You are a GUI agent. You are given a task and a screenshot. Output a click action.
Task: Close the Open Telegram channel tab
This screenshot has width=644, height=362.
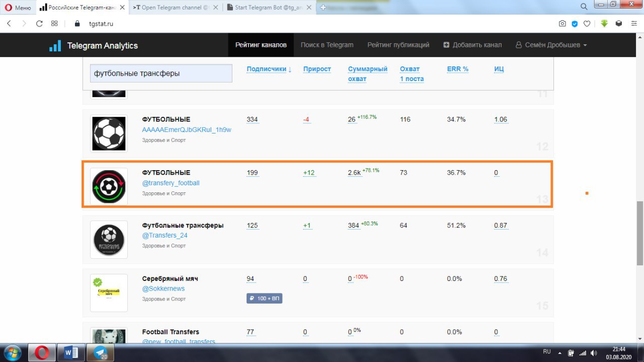point(215,8)
